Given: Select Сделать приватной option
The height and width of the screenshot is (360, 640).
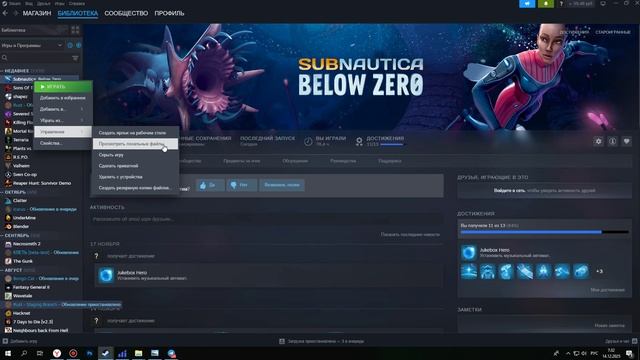Looking at the screenshot, I should [x=135, y=166].
